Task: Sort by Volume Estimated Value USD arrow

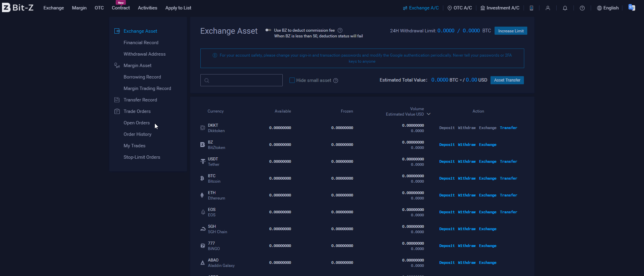Action: click(x=429, y=114)
